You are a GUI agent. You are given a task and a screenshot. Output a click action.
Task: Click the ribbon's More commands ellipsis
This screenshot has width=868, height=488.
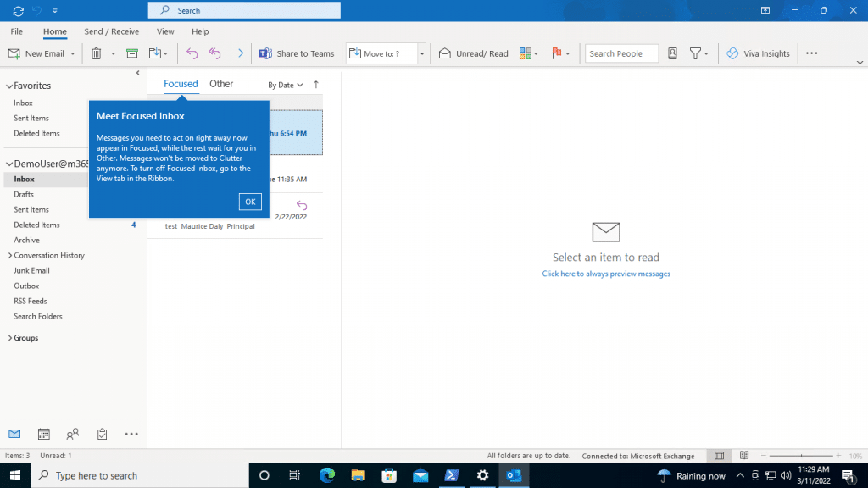[x=811, y=53]
